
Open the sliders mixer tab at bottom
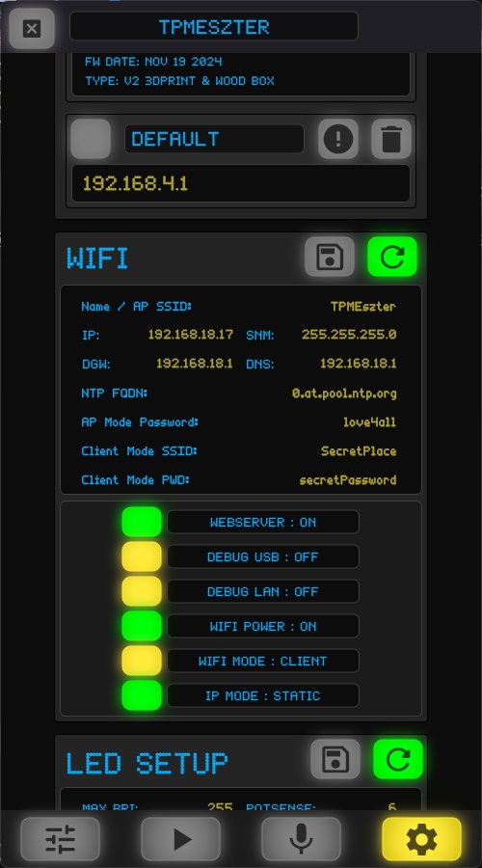pyautogui.click(x=61, y=840)
